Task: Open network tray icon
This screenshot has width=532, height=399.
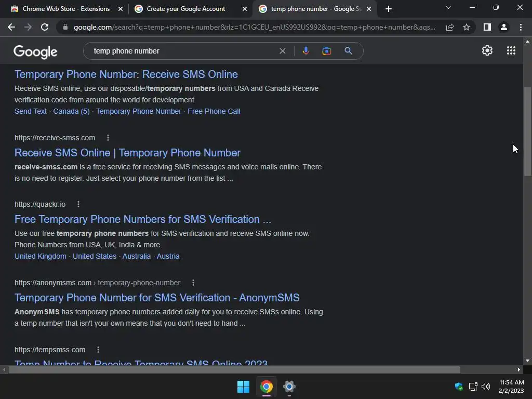Action: click(473, 387)
